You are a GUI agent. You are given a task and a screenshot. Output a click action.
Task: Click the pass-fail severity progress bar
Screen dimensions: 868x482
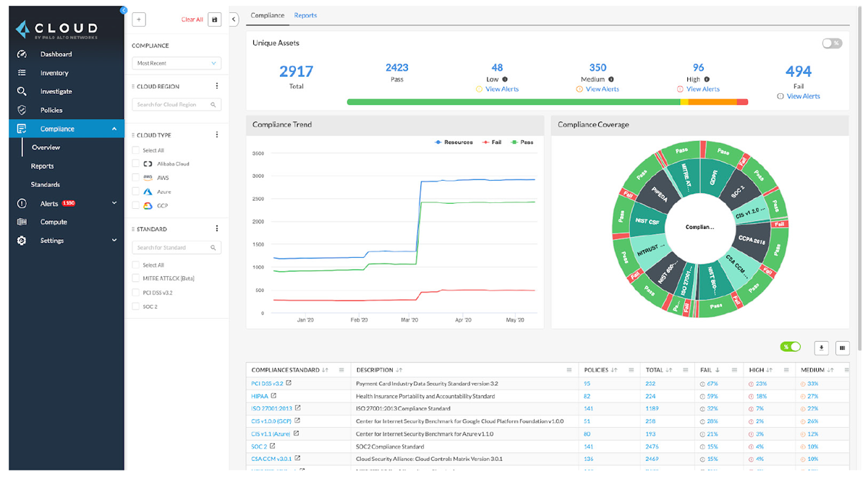coord(548,102)
